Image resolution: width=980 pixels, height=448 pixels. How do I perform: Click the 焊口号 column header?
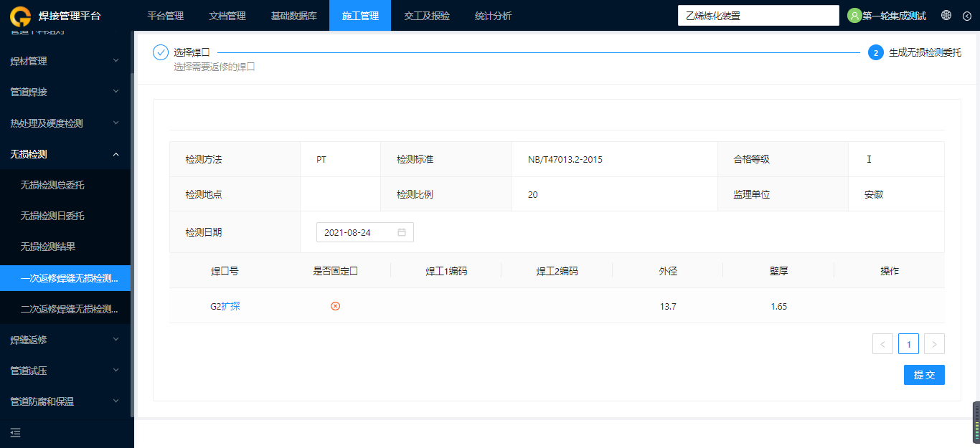click(225, 271)
